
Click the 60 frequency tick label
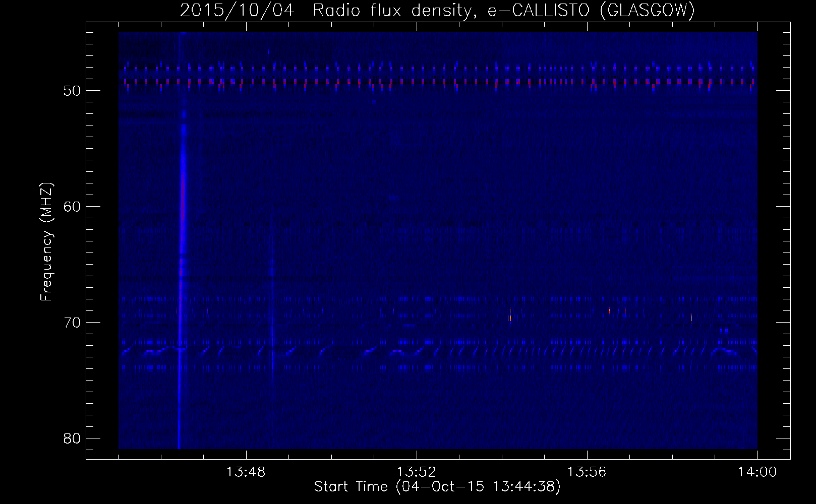[x=73, y=207]
